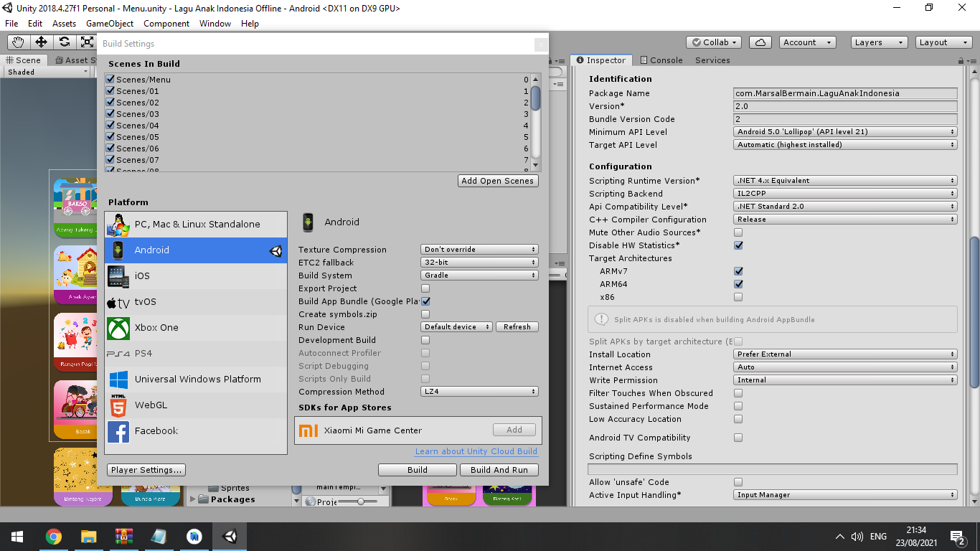Open Player Settings from Build Settings
Screen dimensions: 980x551
click(x=146, y=470)
